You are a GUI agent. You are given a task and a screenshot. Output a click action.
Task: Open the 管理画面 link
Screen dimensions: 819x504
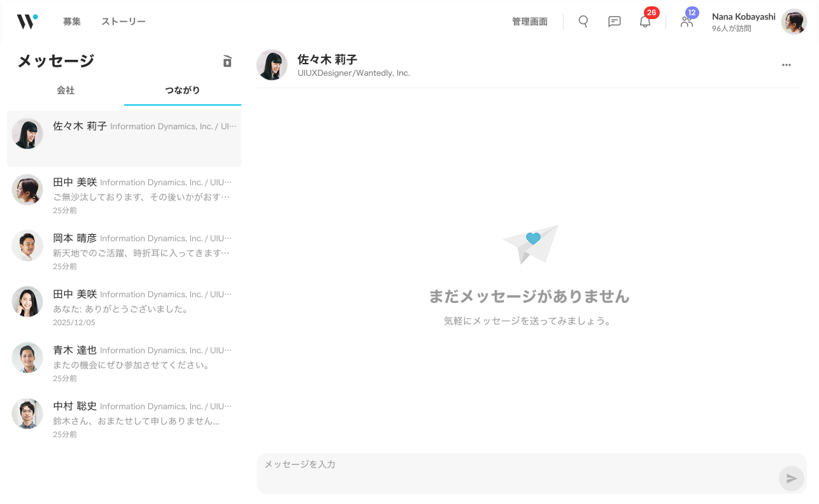click(529, 22)
